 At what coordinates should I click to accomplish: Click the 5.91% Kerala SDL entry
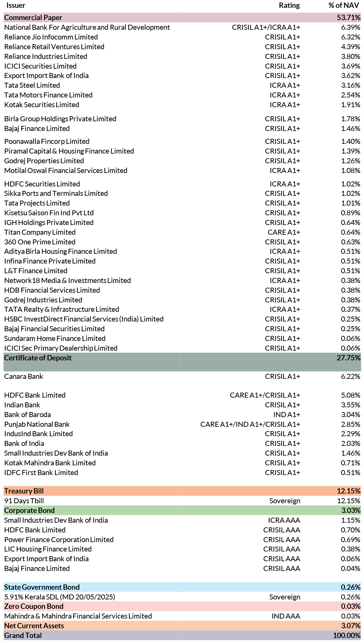point(60,597)
